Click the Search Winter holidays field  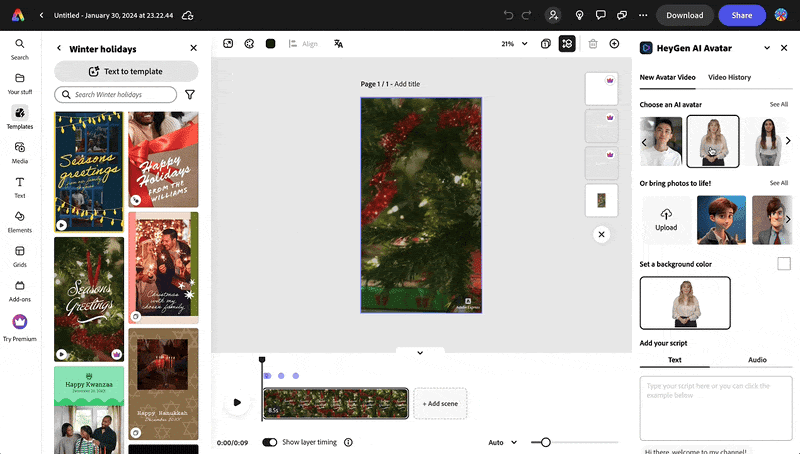[x=116, y=95]
